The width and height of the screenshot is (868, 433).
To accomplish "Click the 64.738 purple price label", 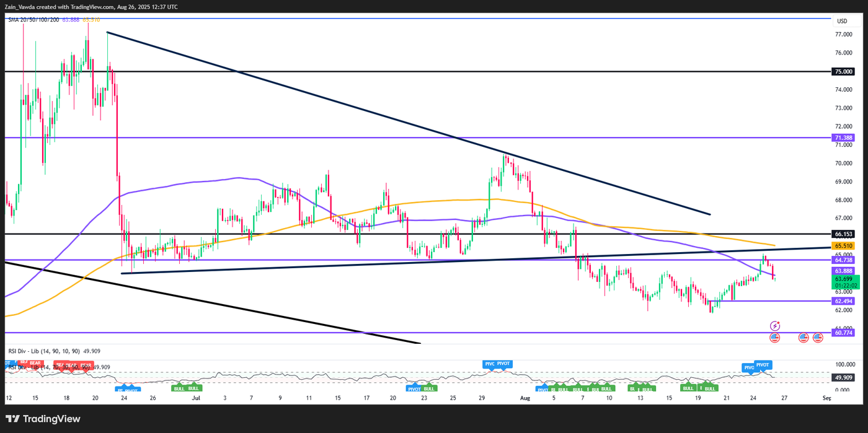I will [x=843, y=260].
